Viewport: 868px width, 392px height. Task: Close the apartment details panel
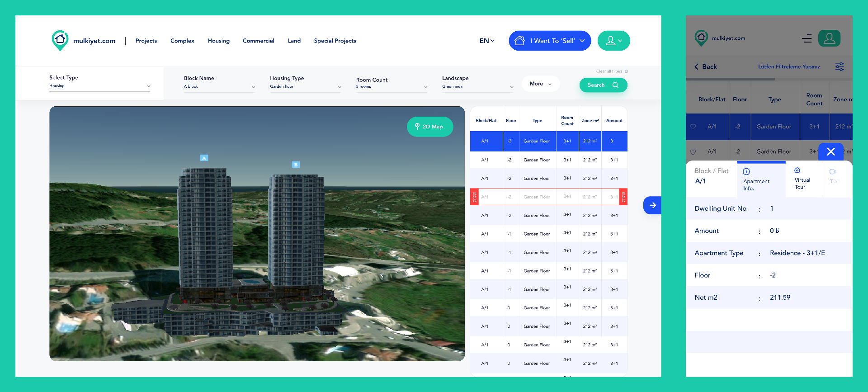pyautogui.click(x=830, y=152)
